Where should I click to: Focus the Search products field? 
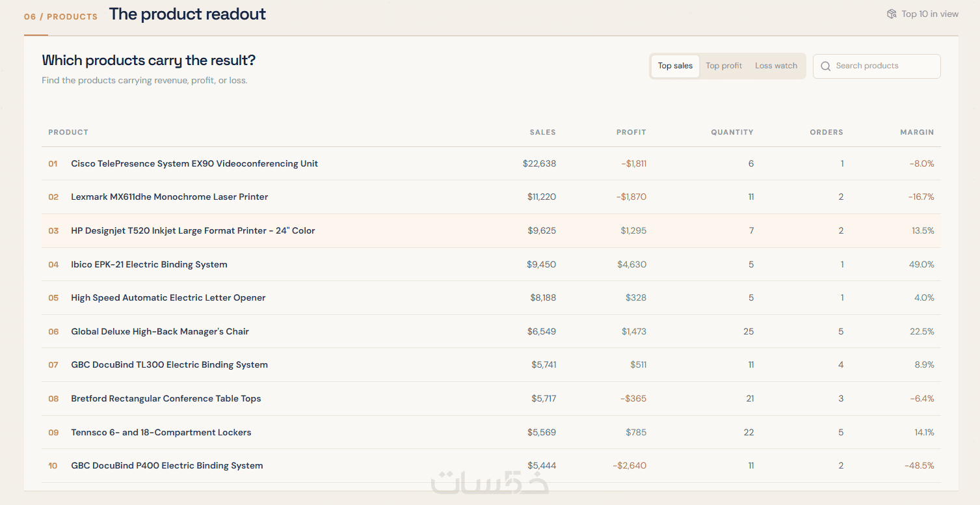(877, 66)
